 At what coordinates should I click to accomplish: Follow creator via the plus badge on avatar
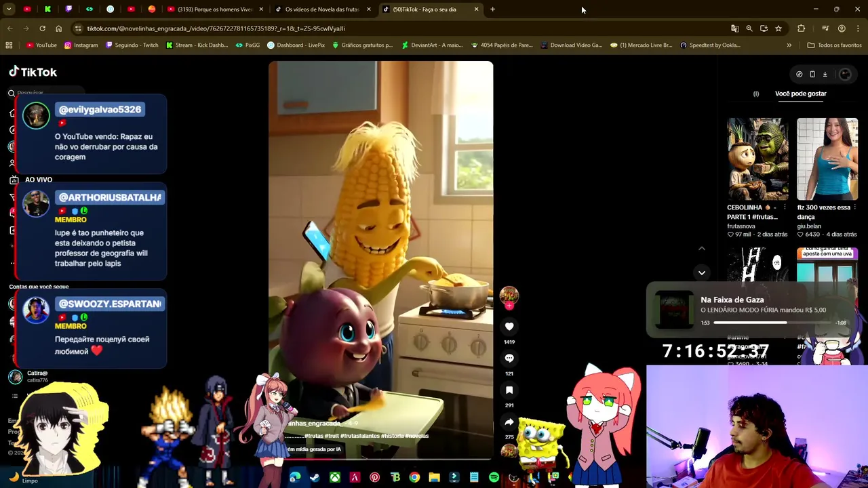point(509,306)
